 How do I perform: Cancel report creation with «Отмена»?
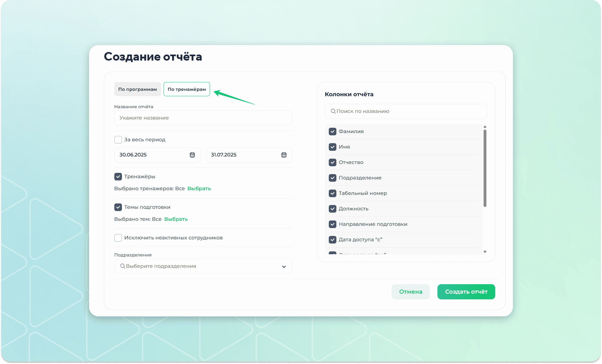point(410,292)
